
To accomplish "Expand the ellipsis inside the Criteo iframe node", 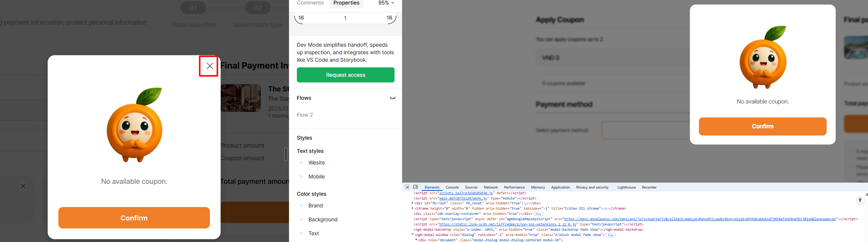I will click(605, 209).
